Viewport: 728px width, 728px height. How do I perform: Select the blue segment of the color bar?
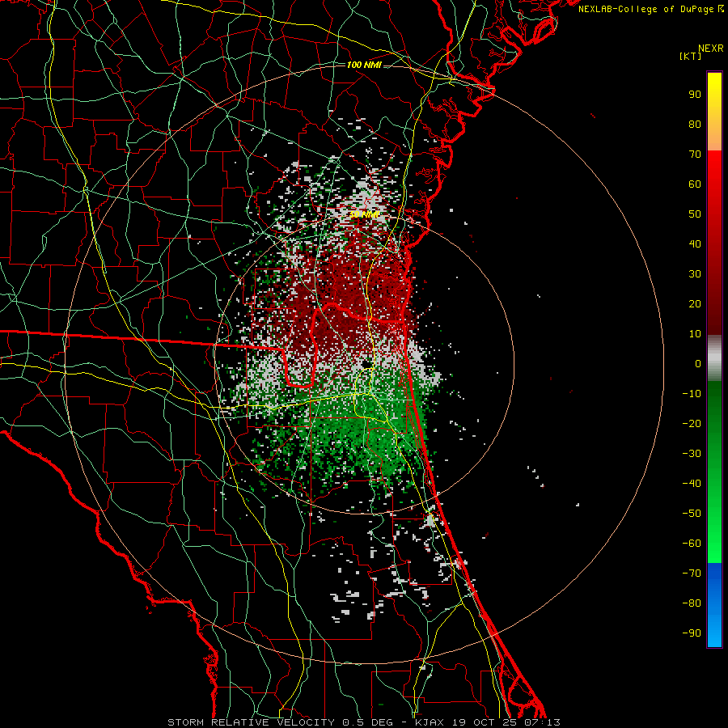pyautogui.click(x=714, y=604)
